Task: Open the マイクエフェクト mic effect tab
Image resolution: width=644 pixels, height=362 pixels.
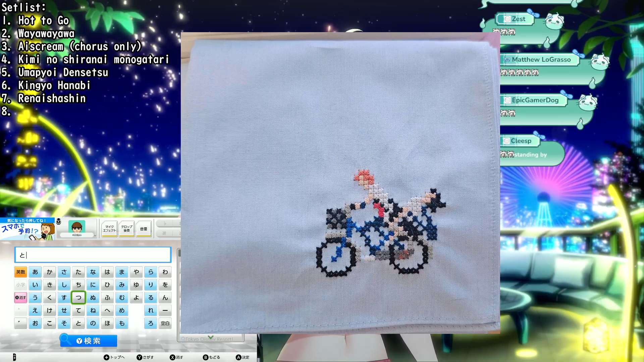Action: pos(109,229)
